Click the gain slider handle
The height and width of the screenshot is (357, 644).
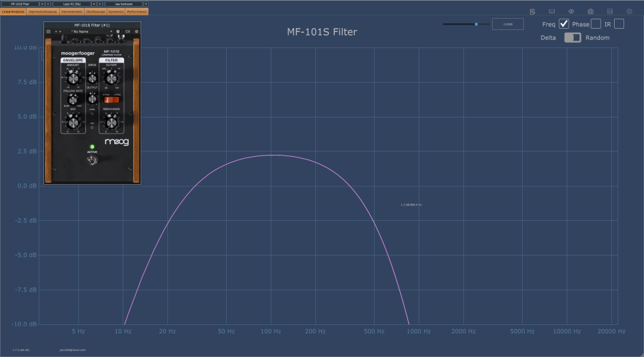pyautogui.click(x=477, y=24)
